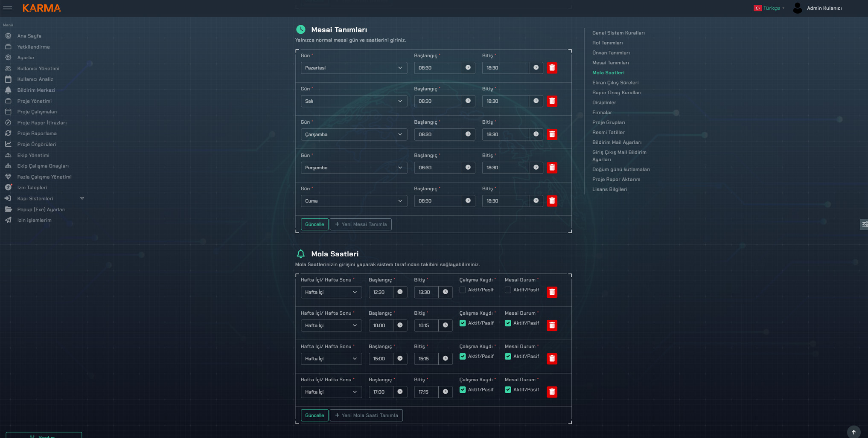The height and width of the screenshot is (438, 868).
Task: Delete the Cuma shift row
Action: point(552,201)
